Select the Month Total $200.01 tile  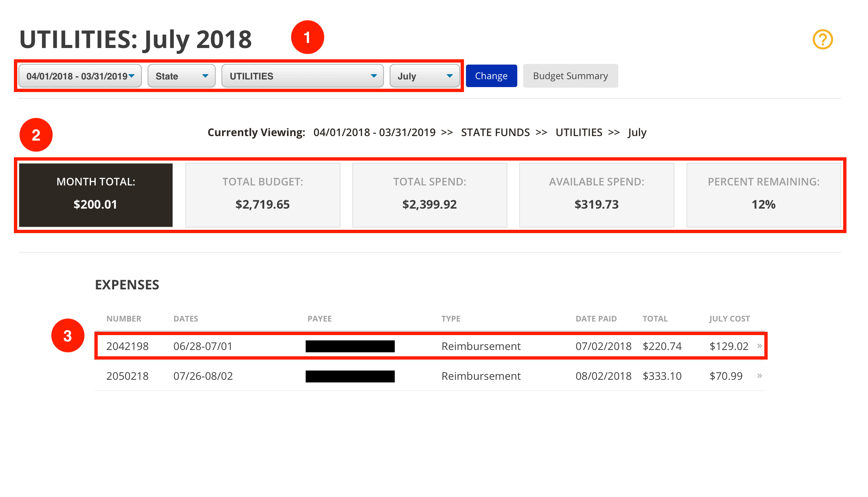point(96,195)
